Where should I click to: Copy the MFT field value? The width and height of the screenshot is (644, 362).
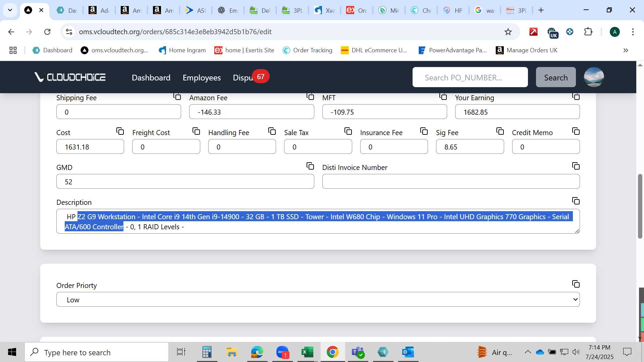(443, 97)
